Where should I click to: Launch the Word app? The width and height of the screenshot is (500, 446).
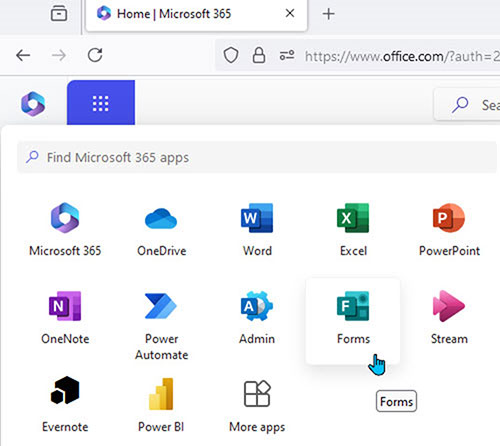[x=257, y=230]
